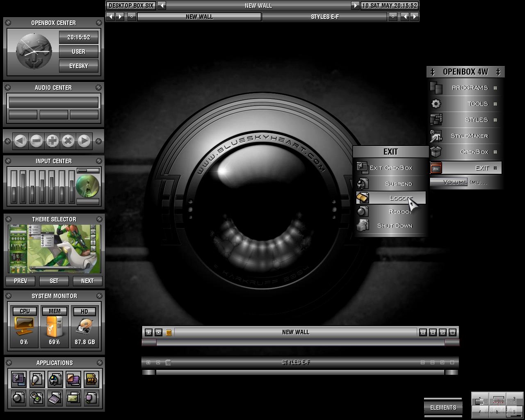Click the Exit OpenBox icon in submenu
Image resolution: width=525 pixels, height=420 pixels.
[x=362, y=167]
